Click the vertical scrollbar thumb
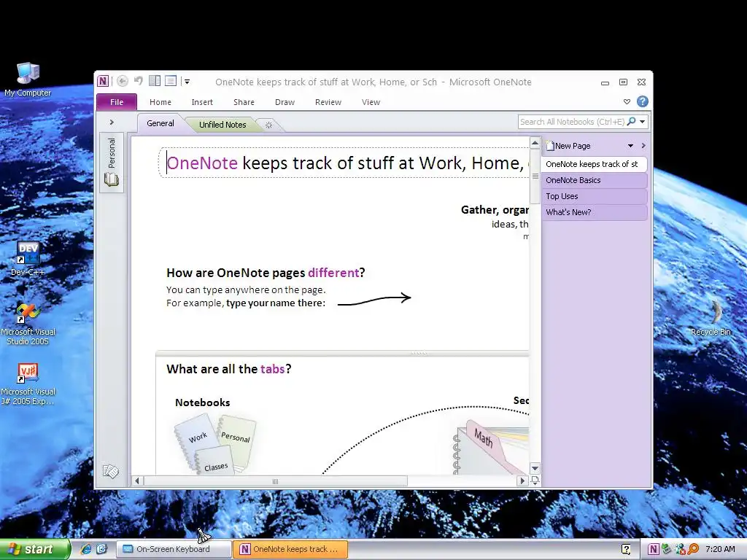The image size is (747, 560). click(535, 176)
